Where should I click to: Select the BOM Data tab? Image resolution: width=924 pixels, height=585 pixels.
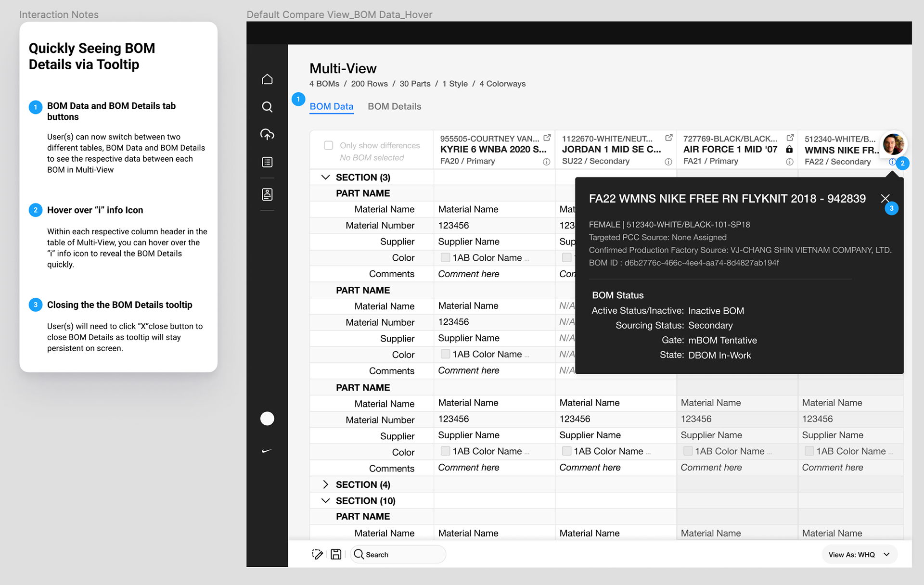(x=331, y=106)
